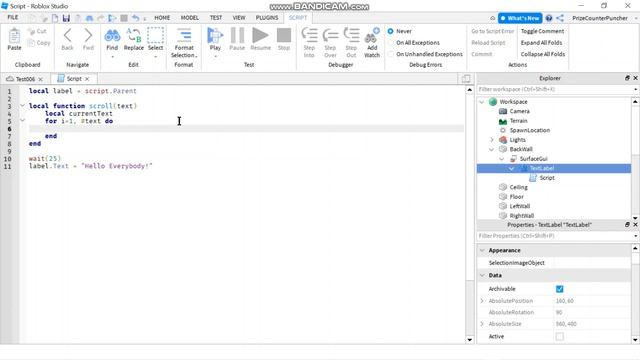Image resolution: width=640 pixels, height=360 pixels.
Task: Open the help question mark icon
Action: (549, 18)
